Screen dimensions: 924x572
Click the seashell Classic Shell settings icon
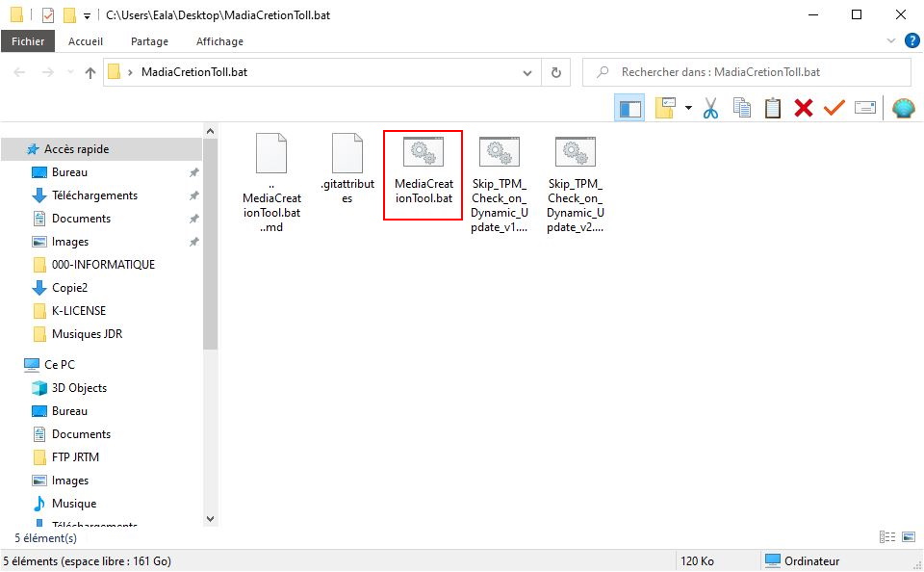903,108
